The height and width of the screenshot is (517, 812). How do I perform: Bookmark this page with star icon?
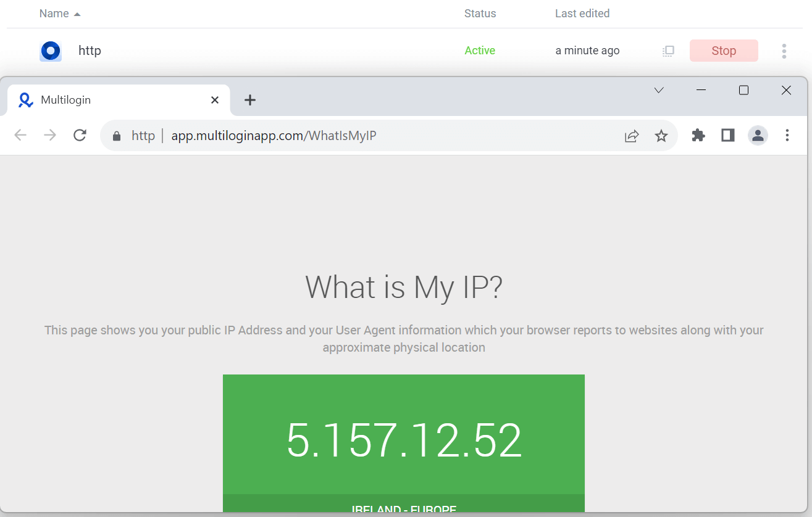(x=661, y=136)
